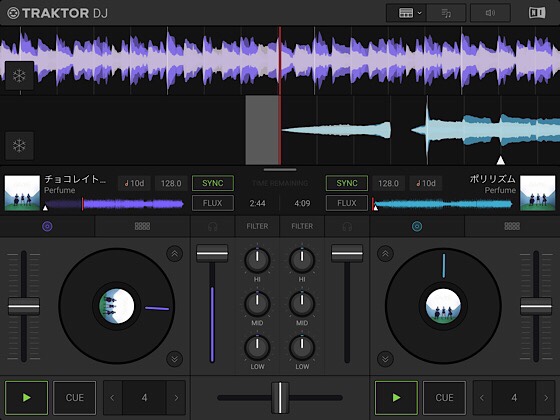Click the チョコレイト album artwork thumbnail
560x420 pixels.
tap(22, 193)
